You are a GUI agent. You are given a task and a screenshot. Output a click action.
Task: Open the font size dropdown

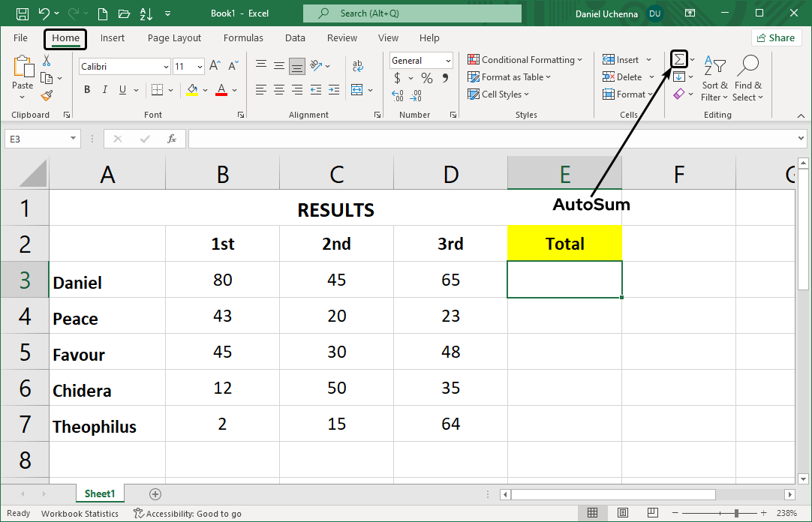pyautogui.click(x=200, y=66)
